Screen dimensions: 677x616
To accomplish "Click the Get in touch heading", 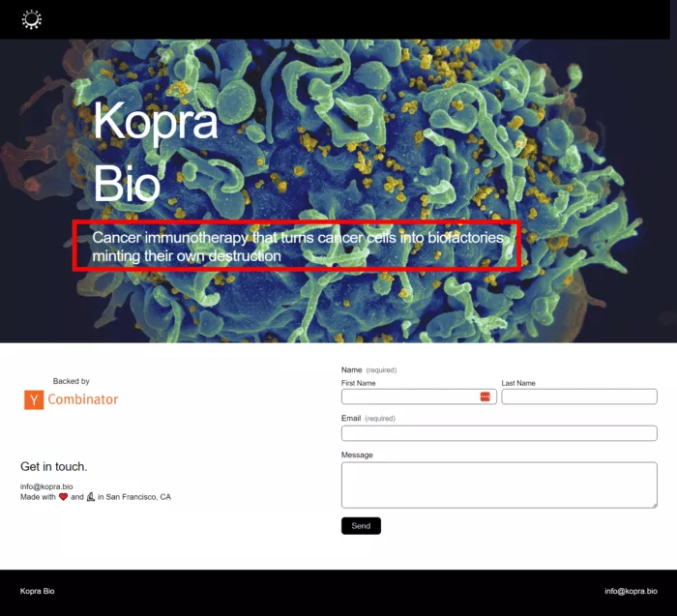I will [54, 467].
